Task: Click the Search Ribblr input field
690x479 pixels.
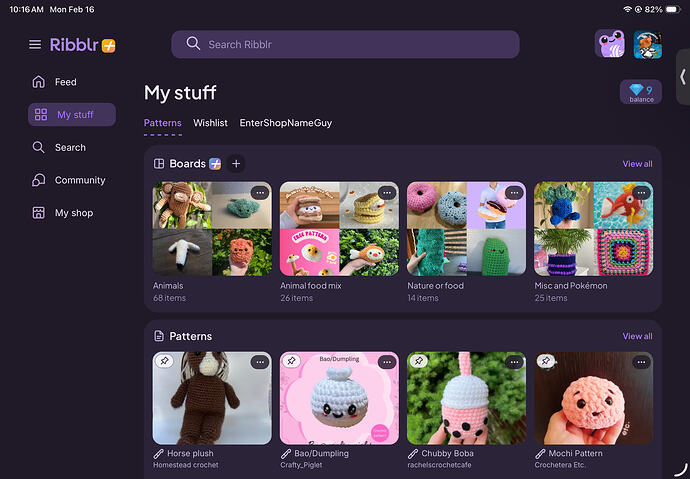Action: click(x=345, y=45)
